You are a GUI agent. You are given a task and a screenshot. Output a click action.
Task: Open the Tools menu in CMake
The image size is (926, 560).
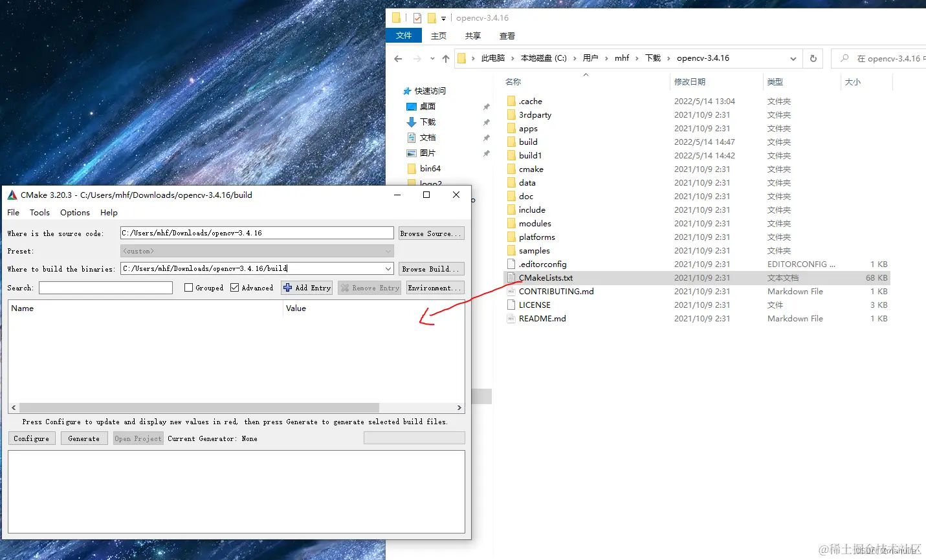(39, 212)
